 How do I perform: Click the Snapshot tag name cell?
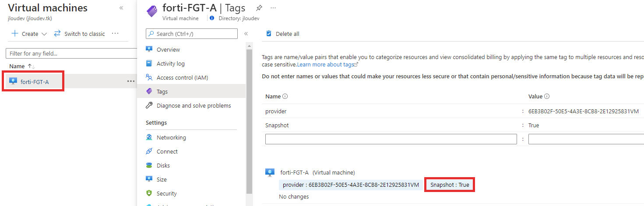tap(277, 125)
